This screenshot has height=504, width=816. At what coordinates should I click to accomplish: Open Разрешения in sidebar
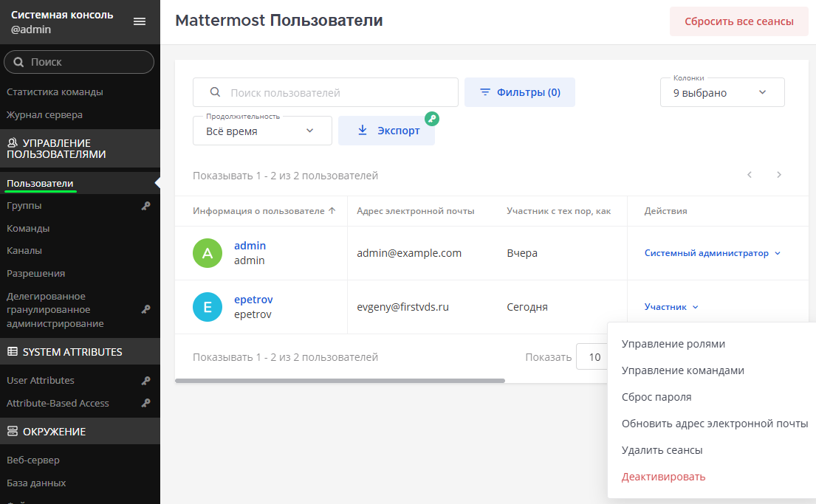[36, 273]
